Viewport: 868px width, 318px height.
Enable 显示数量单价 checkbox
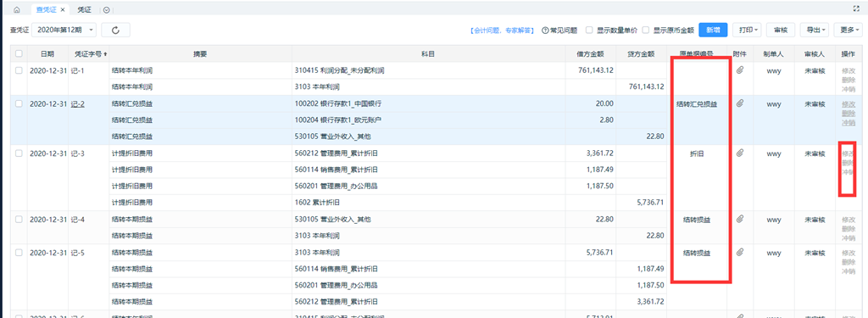[590, 30]
